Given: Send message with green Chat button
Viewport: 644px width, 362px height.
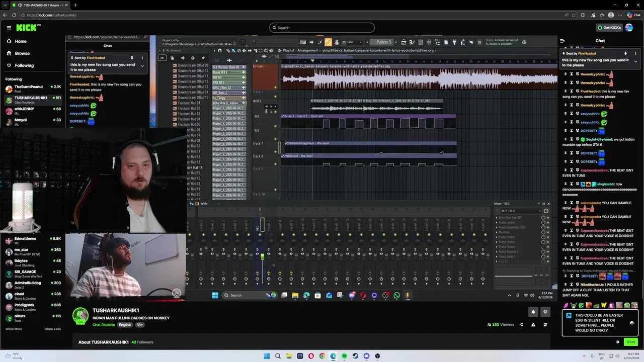Looking at the screenshot, I should coord(630,342).
